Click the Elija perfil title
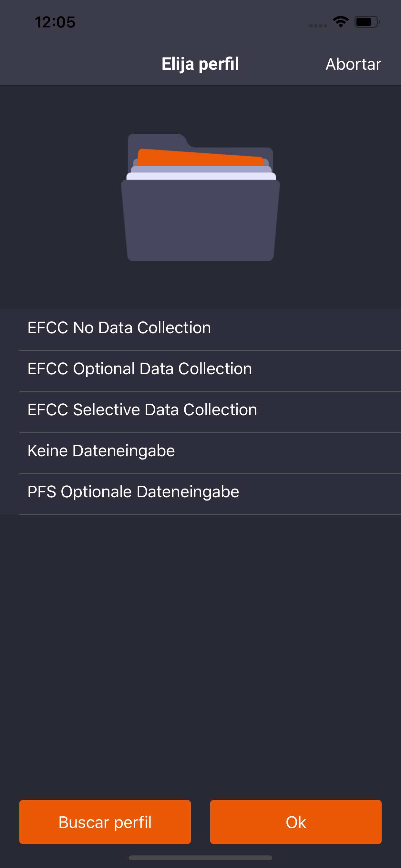This screenshot has width=401, height=868. click(200, 64)
